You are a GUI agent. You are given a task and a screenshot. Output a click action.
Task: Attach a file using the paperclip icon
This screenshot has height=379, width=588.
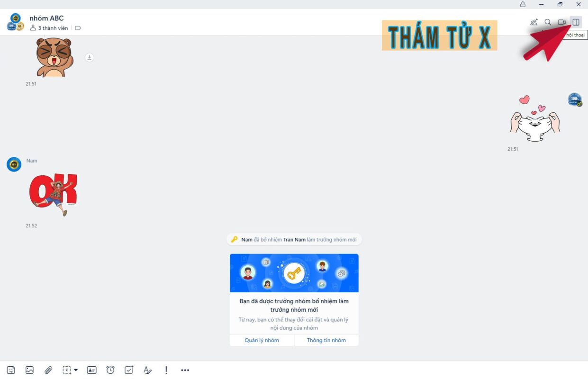(x=47, y=370)
